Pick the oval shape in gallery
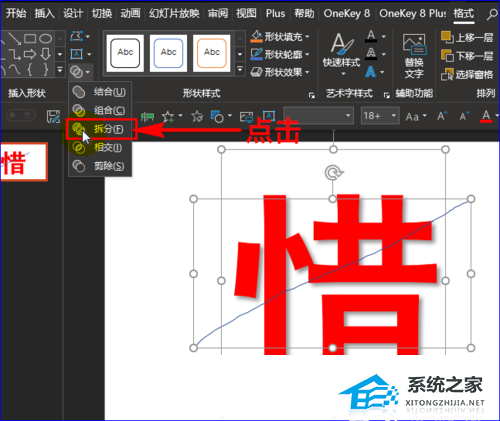This screenshot has height=421, width=500. pos(46,38)
